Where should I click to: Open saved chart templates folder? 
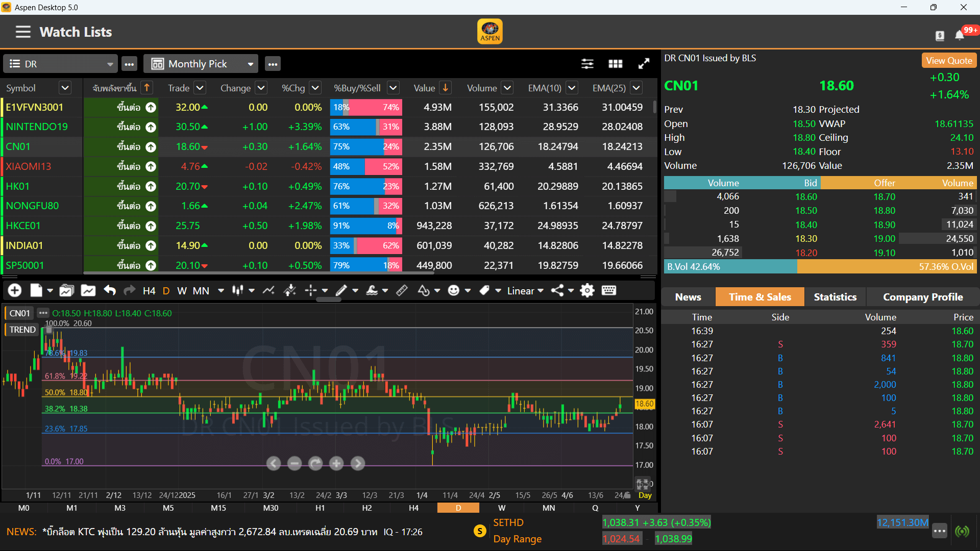[x=66, y=290]
